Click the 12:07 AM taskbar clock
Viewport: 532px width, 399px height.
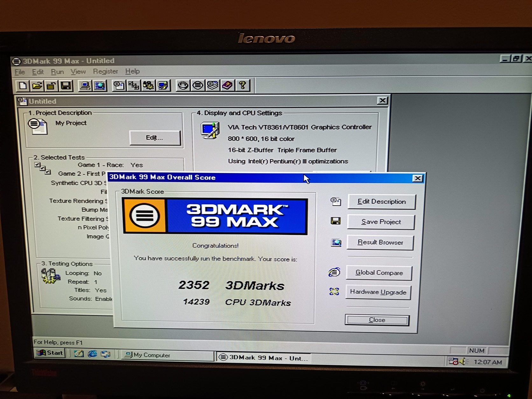point(488,362)
